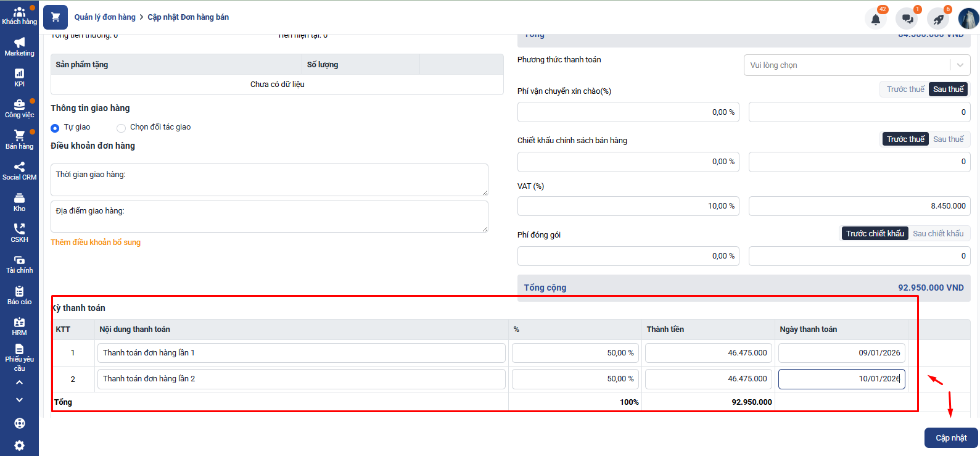Open the Marketing module in sidebar
Image resolution: width=980 pixels, height=456 pixels.
(x=19, y=46)
